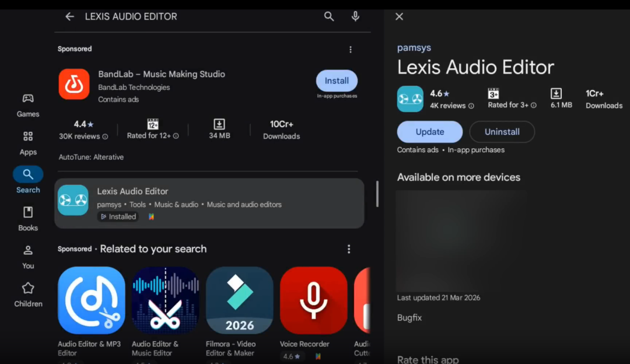
Task: Open the BandLab – Music Making Studio title
Action: tap(162, 74)
